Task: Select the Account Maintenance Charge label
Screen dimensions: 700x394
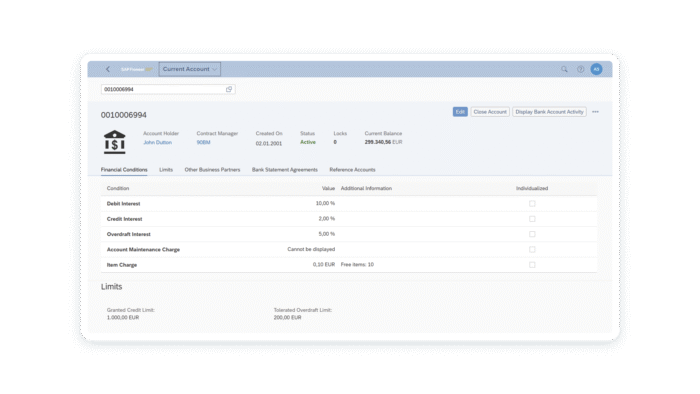Action: [143, 249]
